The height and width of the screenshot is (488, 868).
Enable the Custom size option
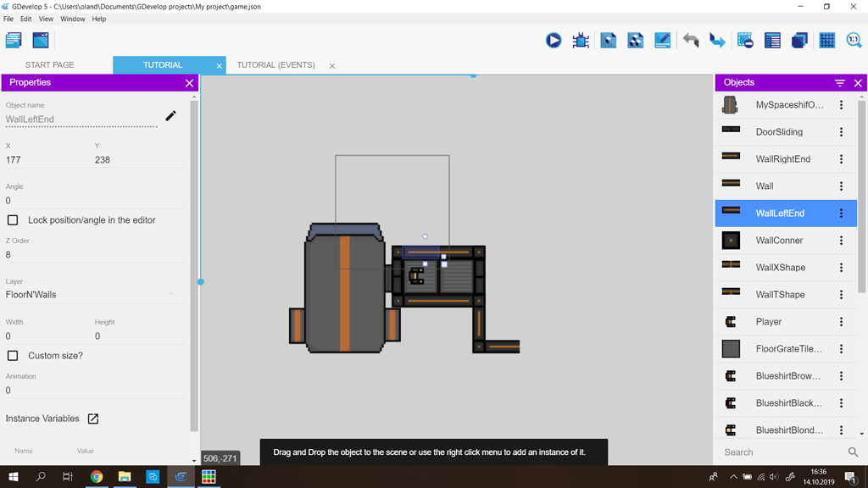click(x=13, y=355)
